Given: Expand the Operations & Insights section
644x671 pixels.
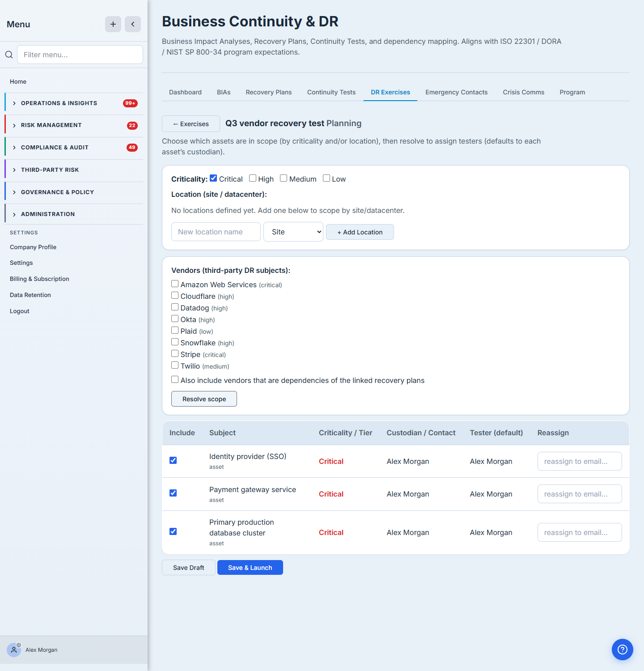Looking at the screenshot, I should pyautogui.click(x=74, y=103).
